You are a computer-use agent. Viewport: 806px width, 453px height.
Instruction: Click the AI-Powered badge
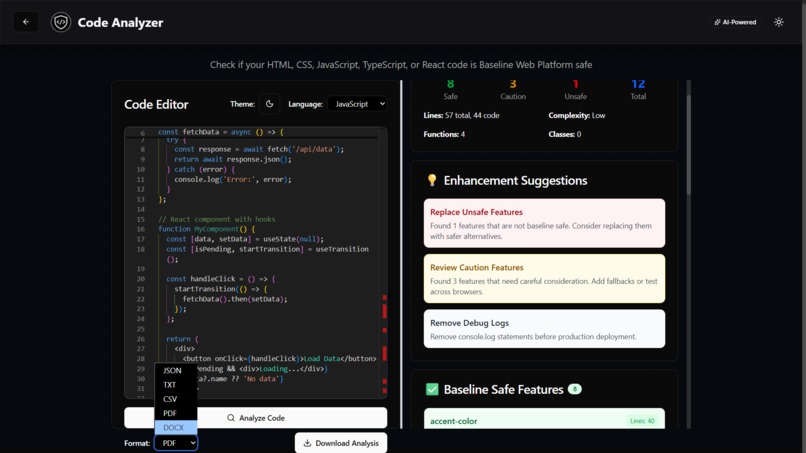tap(735, 22)
